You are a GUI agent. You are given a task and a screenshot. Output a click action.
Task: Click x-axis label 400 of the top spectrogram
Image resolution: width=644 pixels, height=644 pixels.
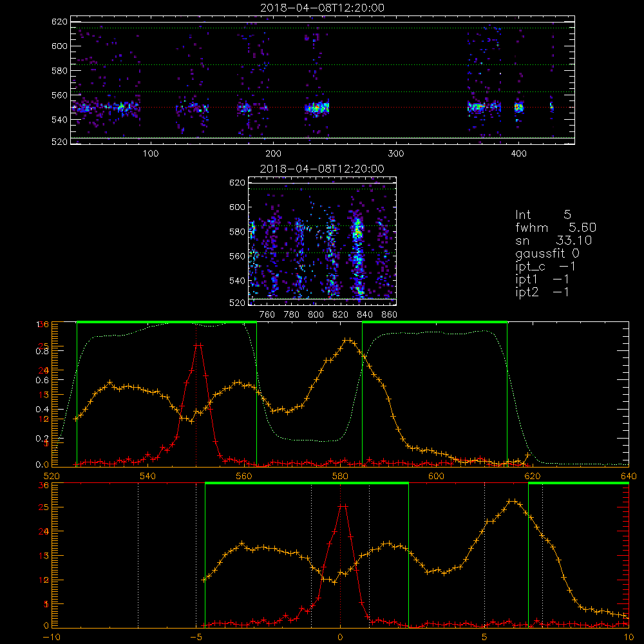point(518,154)
